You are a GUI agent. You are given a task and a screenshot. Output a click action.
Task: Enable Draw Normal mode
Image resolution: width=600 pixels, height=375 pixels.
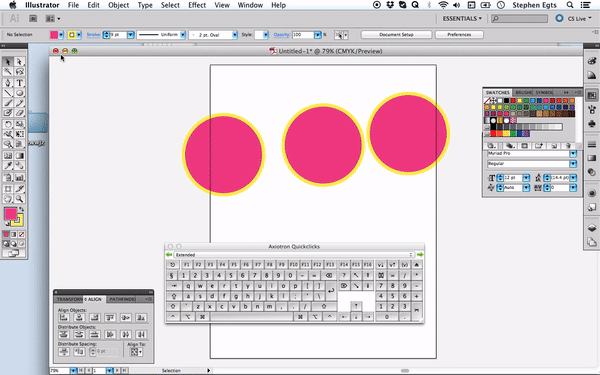click(x=6, y=243)
